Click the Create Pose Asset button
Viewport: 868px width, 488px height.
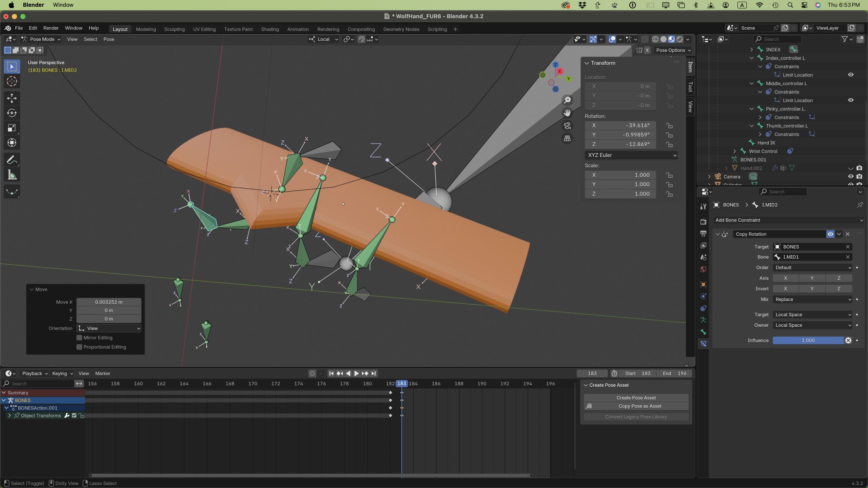click(636, 398)
